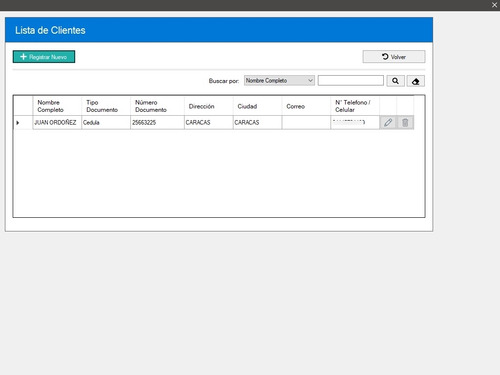Clear the search with the eraser icon
Viewport: 500px width, 375px height.
point(415,81)
